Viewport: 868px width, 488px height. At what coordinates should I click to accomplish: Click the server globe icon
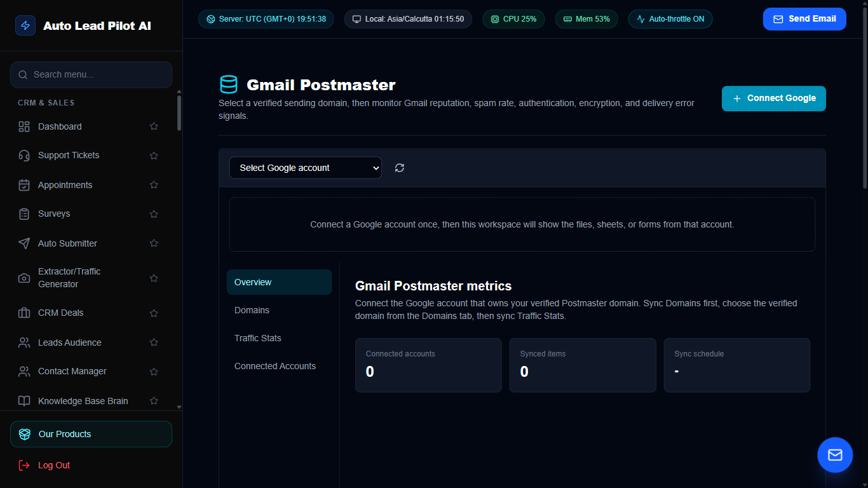tap(211, 19)
